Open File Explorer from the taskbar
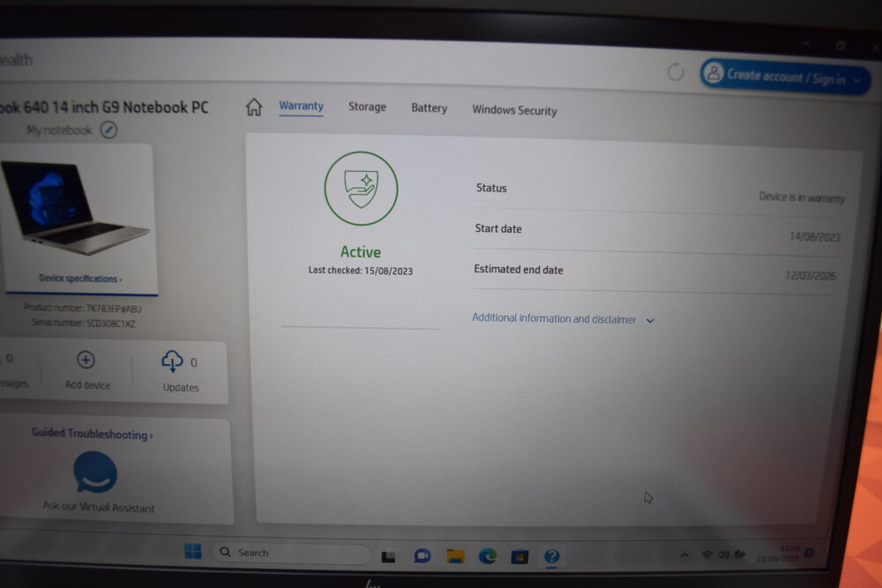882x588 pixels. coord(455,556)
